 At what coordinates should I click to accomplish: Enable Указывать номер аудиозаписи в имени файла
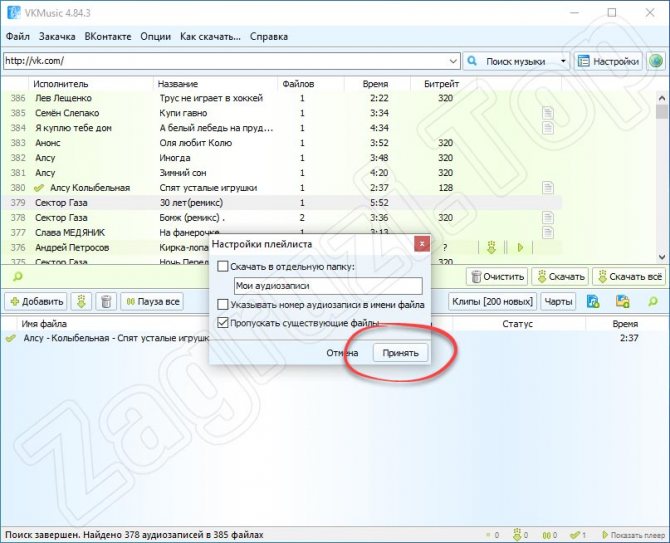[223, 305]
